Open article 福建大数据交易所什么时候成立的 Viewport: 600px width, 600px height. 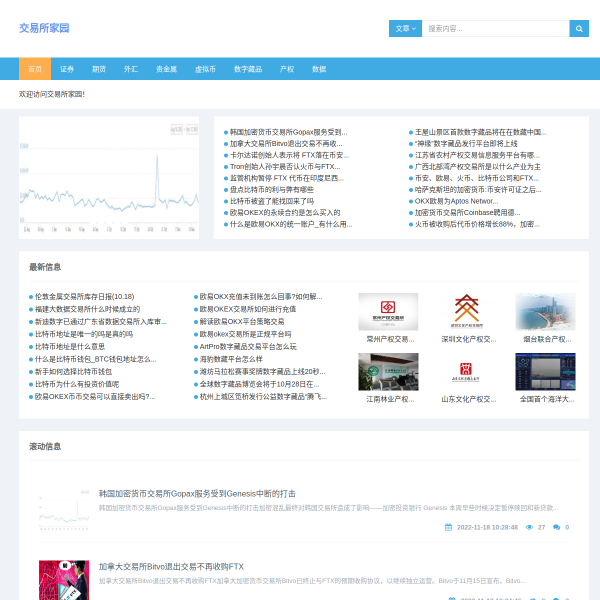[87, 309]
